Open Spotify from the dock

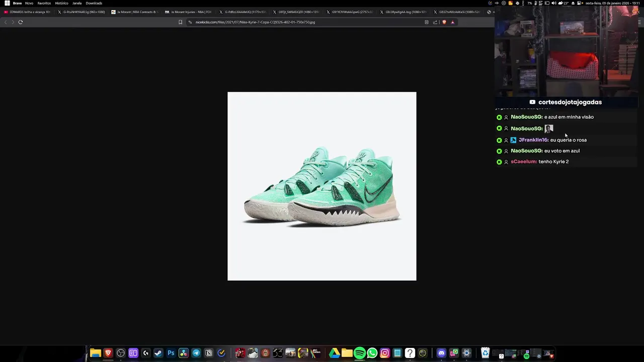[x=359, y=353]
